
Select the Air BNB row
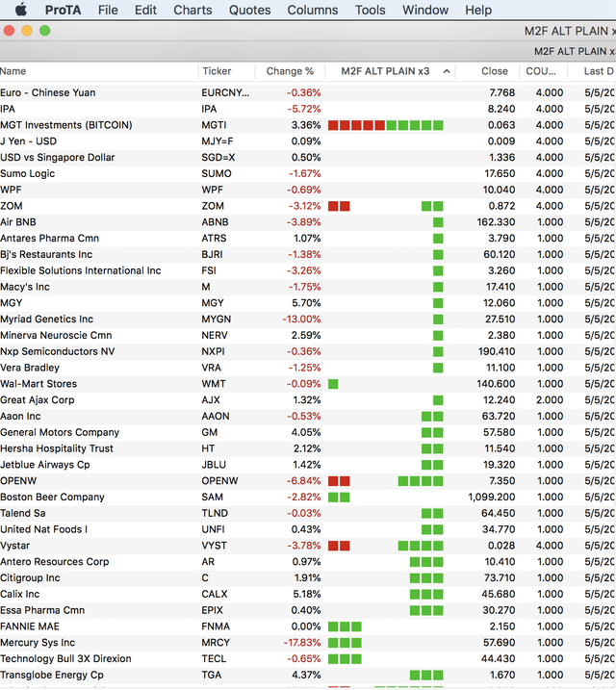pyautogui.click(x=308, y=222)
